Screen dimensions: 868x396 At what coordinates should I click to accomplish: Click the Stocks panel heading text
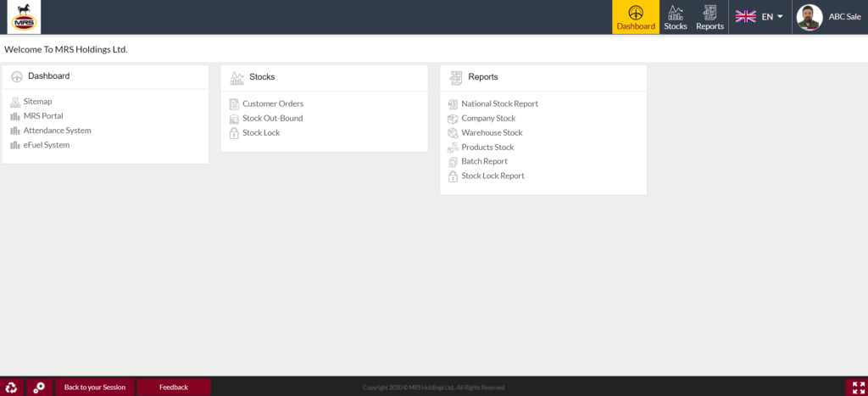[x=262, y=77]
